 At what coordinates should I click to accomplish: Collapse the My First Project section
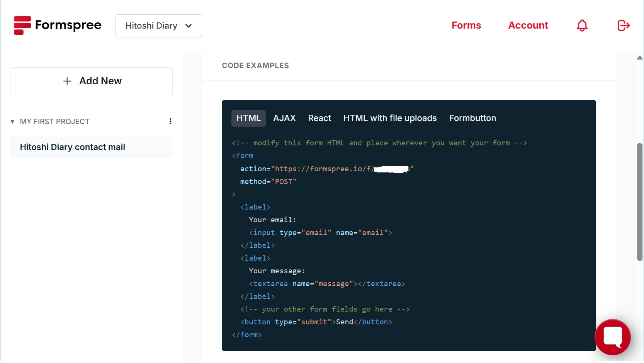[12, 122]
